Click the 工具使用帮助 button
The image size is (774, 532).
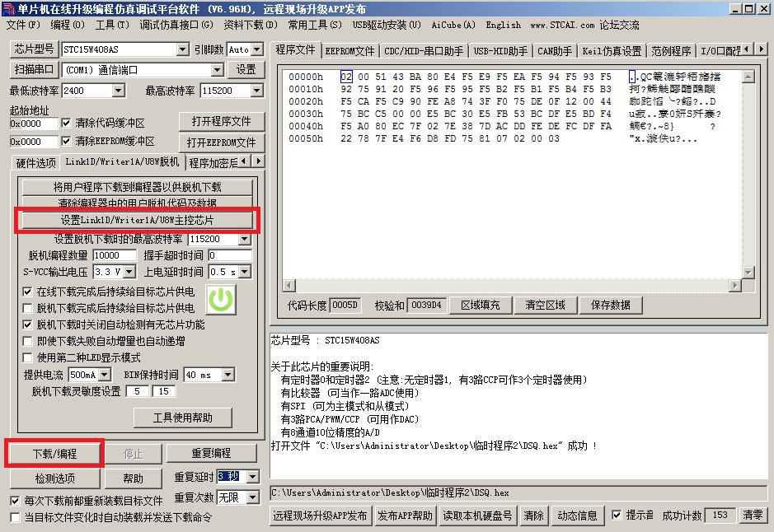coord(183,418)
